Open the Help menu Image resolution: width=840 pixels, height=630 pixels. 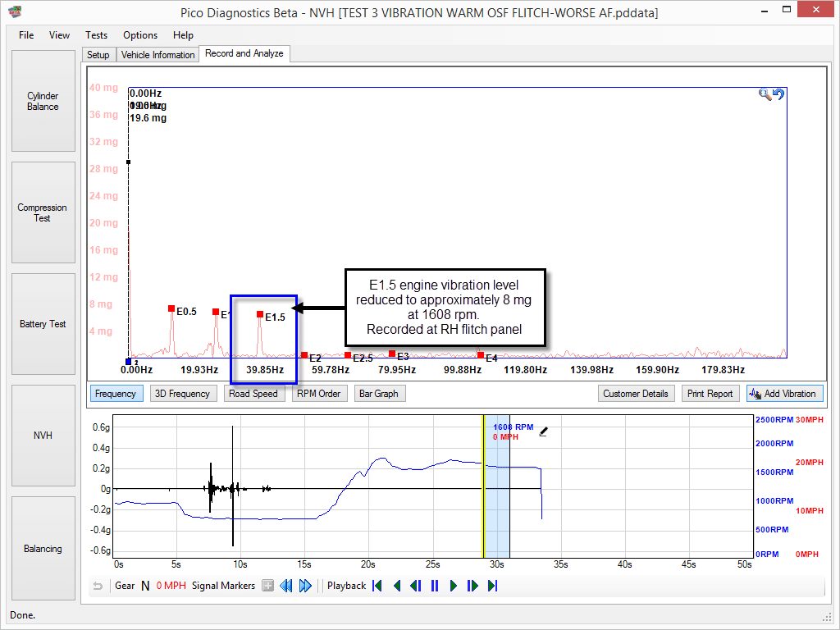pyautogui.click(x=183, y=34)
